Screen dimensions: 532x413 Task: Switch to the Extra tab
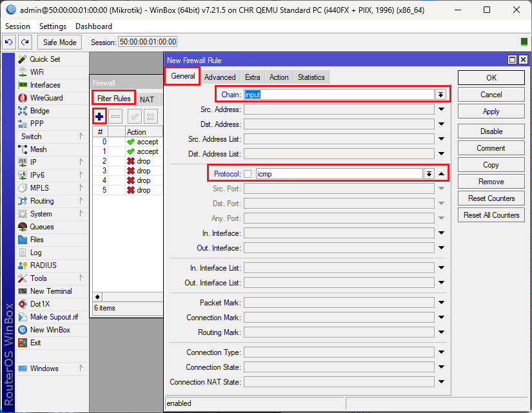pyautogui.click(x=252, y=77)
